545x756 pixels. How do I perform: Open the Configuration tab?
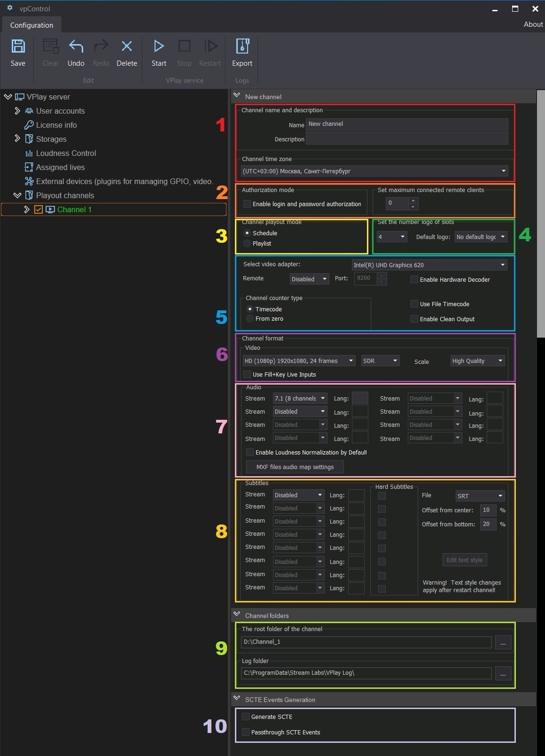pos(31,25)
